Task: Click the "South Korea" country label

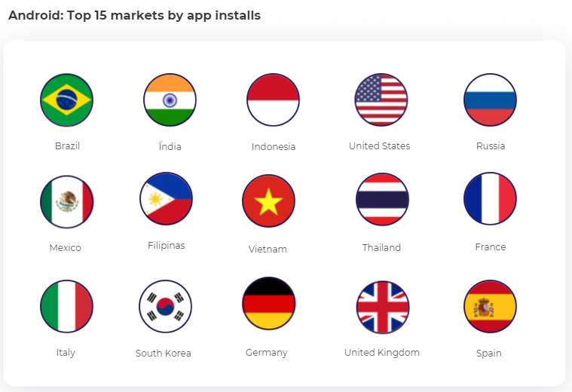Action: (x=164, y=354)
